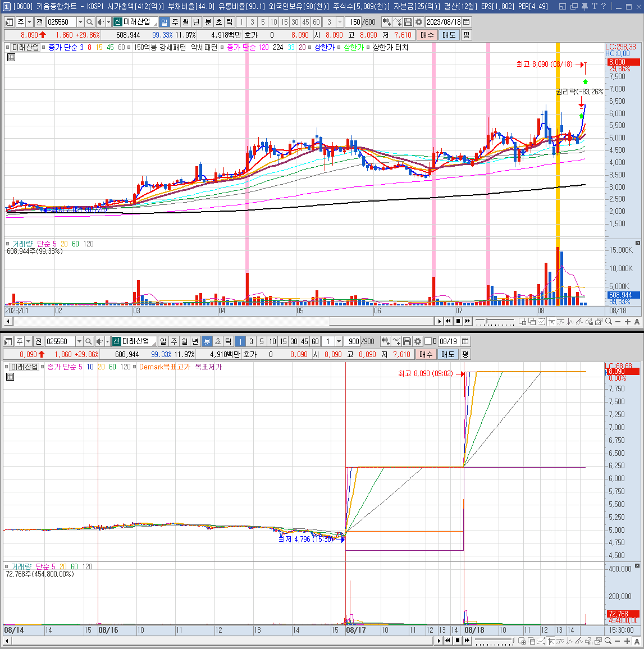Click the lower chart table grid icon under 미래산업 label
This screenshot has width=644, height=649.
10,377
